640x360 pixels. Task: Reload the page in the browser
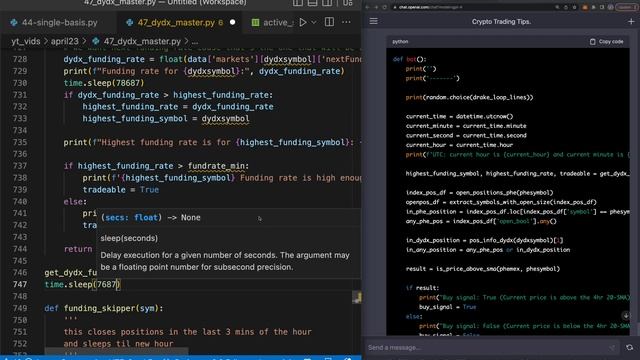point(385,7)
